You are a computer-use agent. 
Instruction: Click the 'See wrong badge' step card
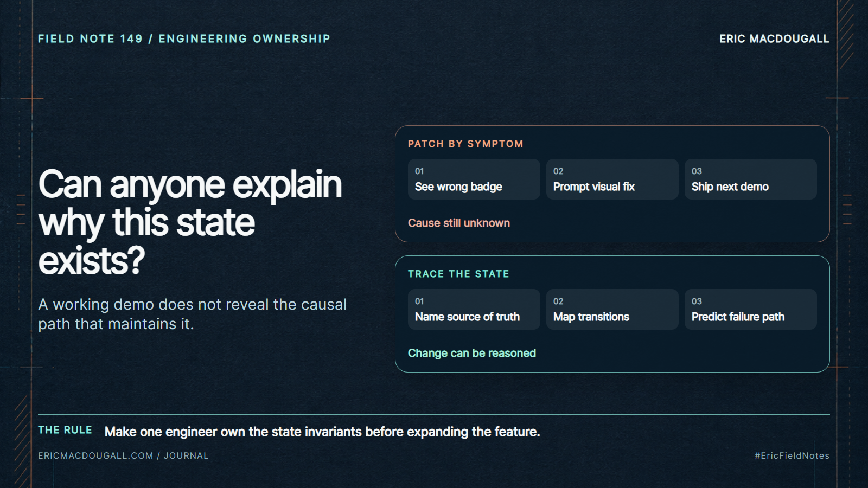tap(474, 179)
